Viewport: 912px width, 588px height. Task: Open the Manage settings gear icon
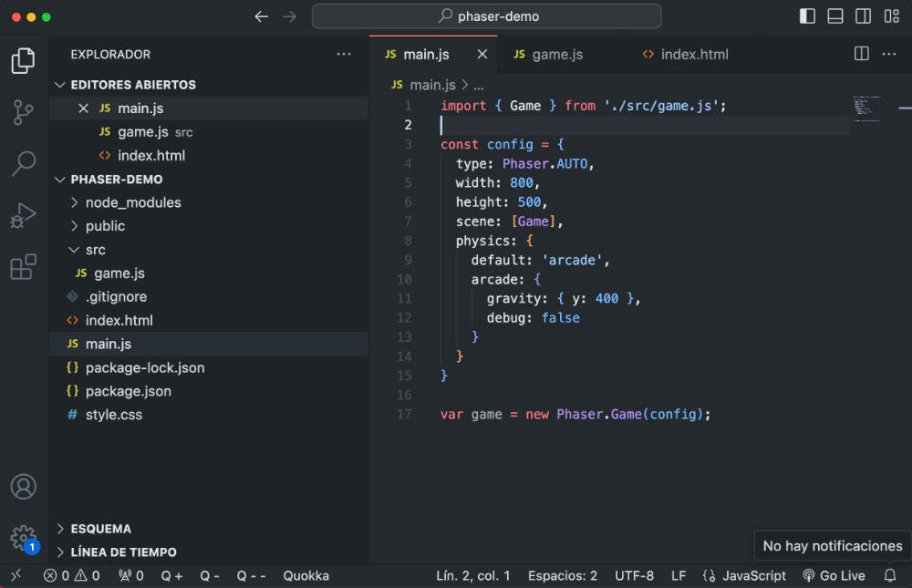coord(24,537)
